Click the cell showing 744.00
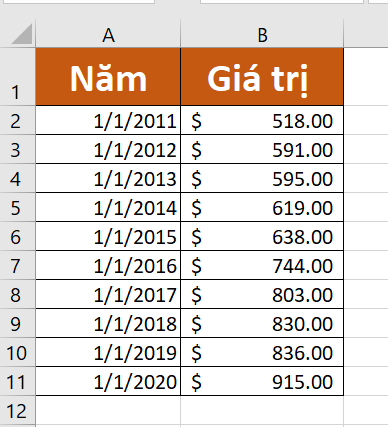The image size is (388, 427). click(262, 265)
